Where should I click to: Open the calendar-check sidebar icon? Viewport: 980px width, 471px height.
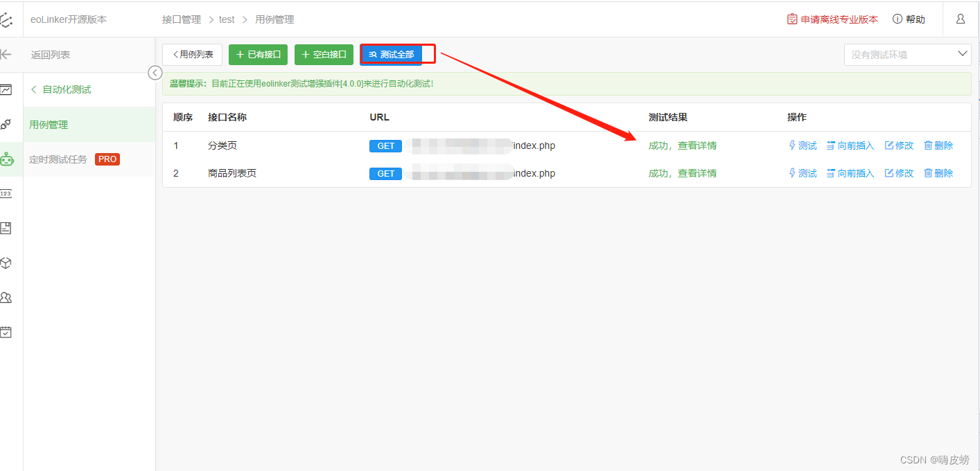tap(6, 332)
